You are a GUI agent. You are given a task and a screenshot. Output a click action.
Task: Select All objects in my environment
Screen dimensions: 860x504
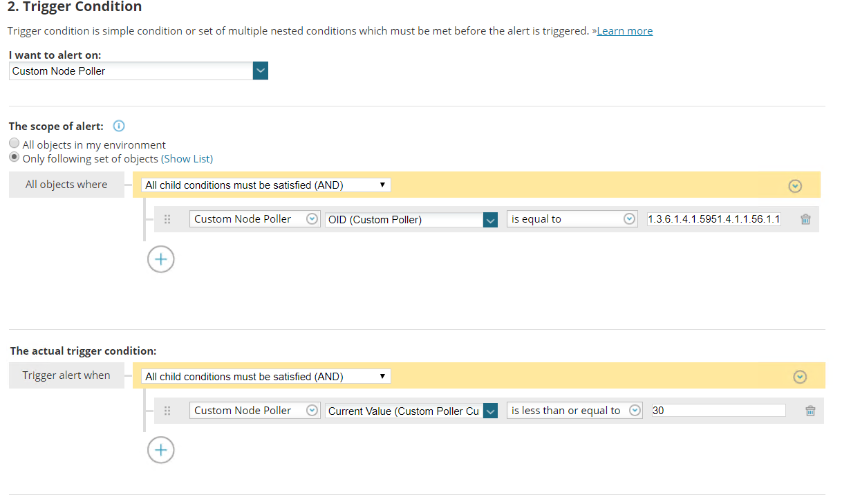click(x=14, y=143)
